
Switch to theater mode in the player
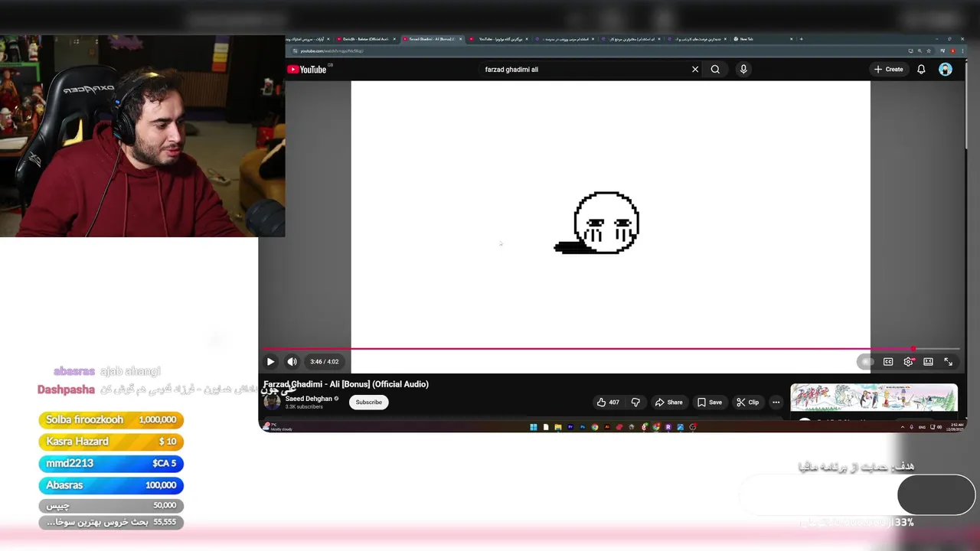(928, 361)
